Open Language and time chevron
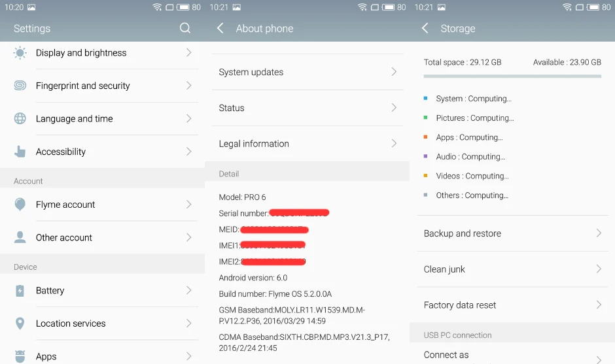615x364 pixels. (189, 118)
